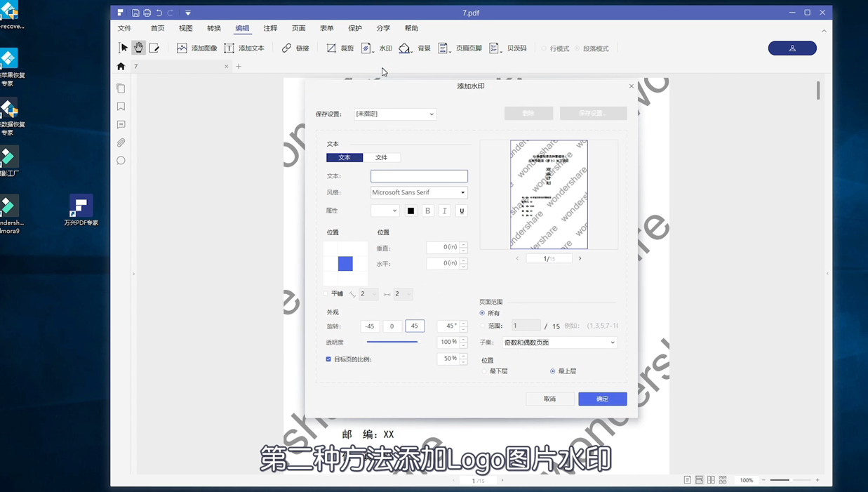Image resolution: width=868 pixels, height=492 pixels.
Task: Add a new document tab
Action: tap(239, 67)
